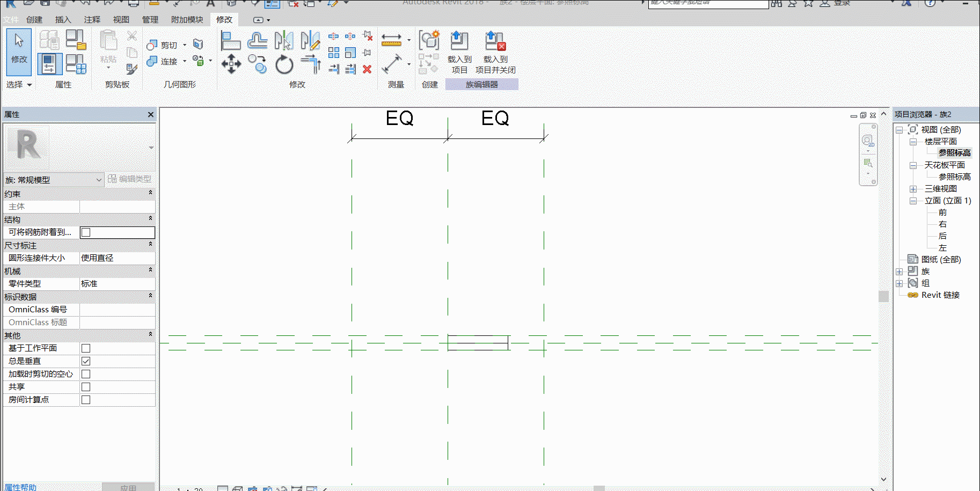Select the Rotate tool

[x=284, y=65]
